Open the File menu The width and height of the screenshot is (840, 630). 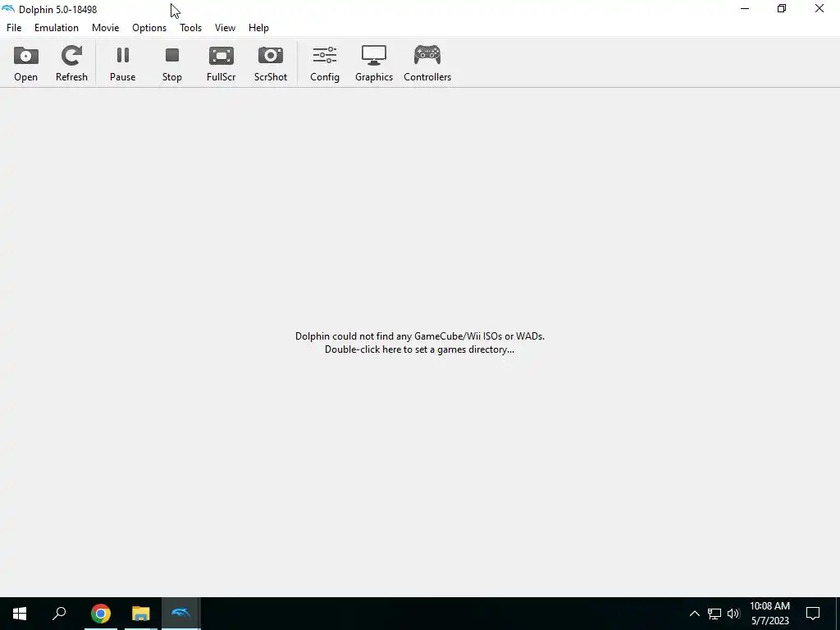click(x=14, y=28)
